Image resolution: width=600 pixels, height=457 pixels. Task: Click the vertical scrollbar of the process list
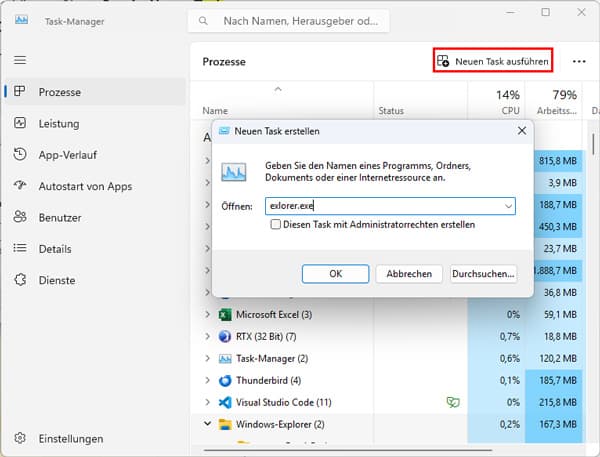593,144
